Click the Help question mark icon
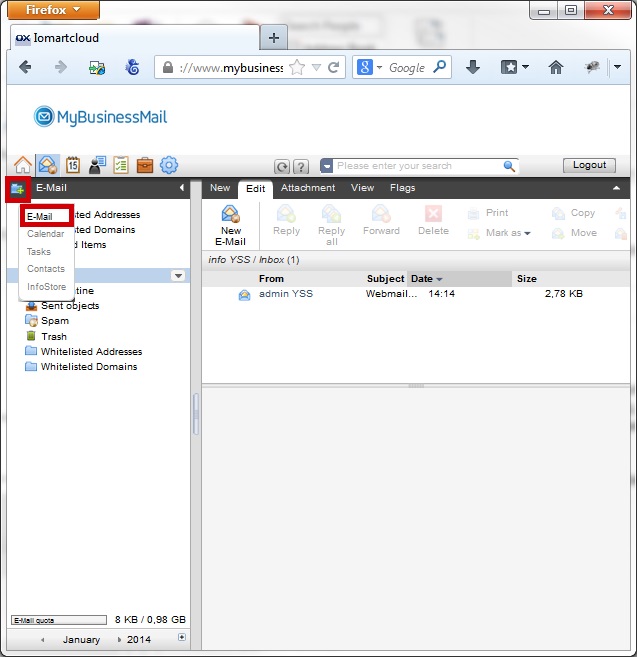The height and width of the screenshot is (657, 637). (x=301, y=166)
